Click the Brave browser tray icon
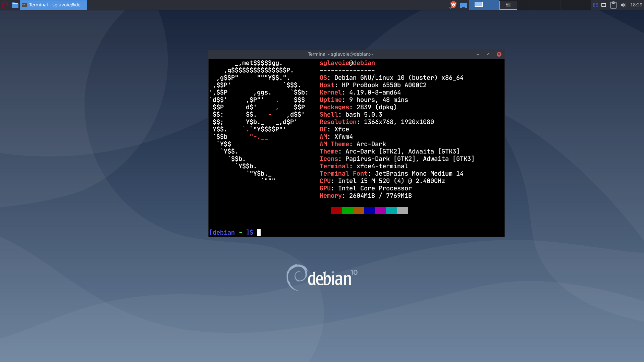 453,5
